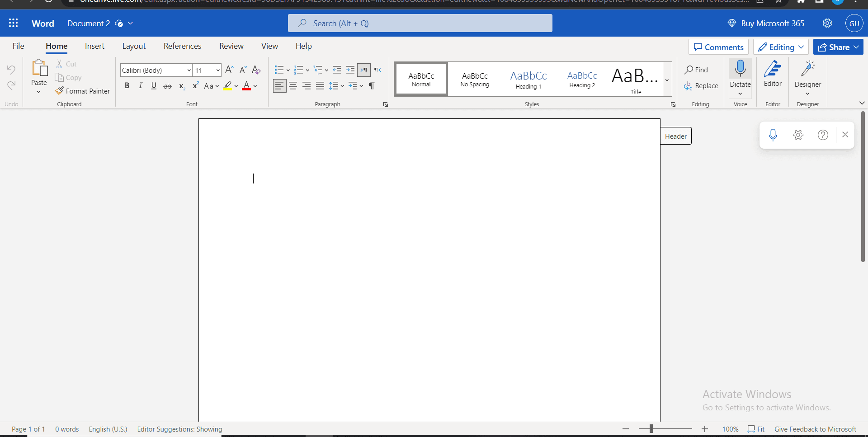The width and height of the screenshot is (868, 437).
Task: Switch to the Insert tab
Action: [94, 46]
